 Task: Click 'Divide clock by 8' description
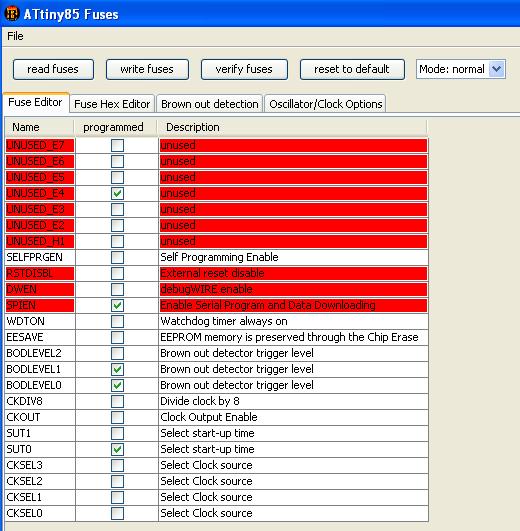click(200, 401)
